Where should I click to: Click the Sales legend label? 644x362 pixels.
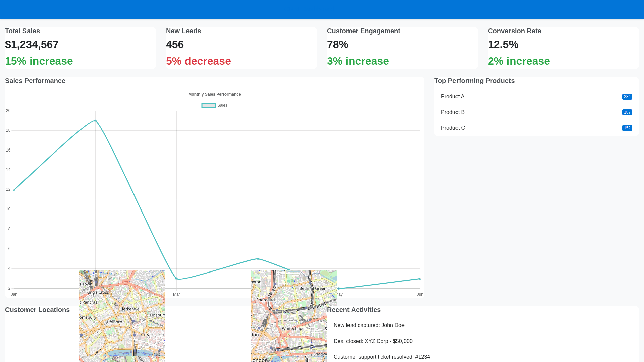tap(222, 105)
